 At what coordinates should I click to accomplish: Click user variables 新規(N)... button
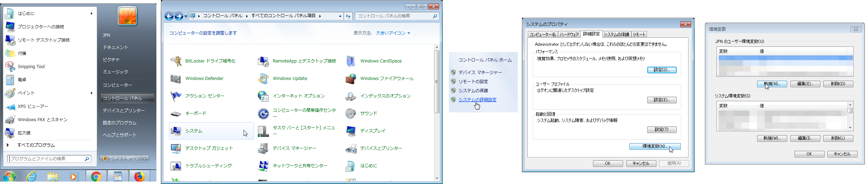tap(772, 84)
